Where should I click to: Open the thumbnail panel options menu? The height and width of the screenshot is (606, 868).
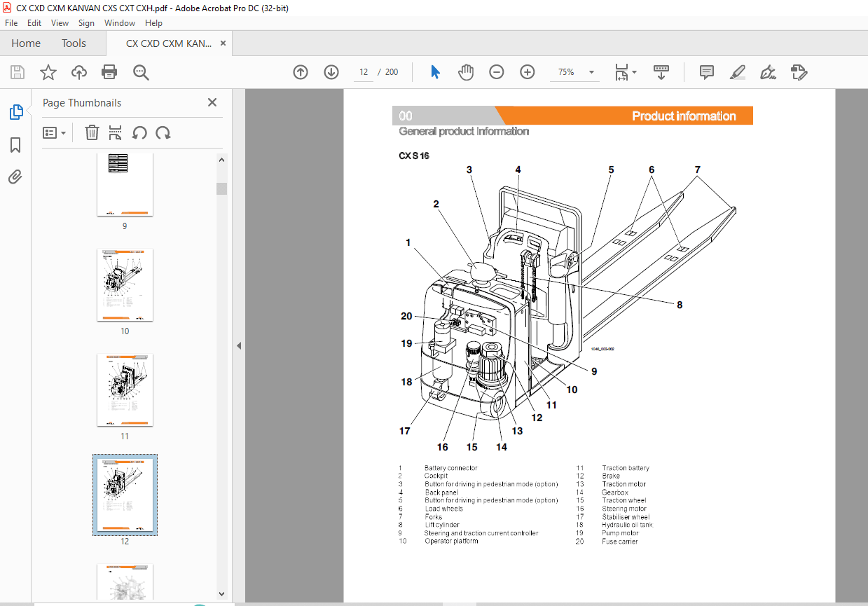[x=55, y=132]
